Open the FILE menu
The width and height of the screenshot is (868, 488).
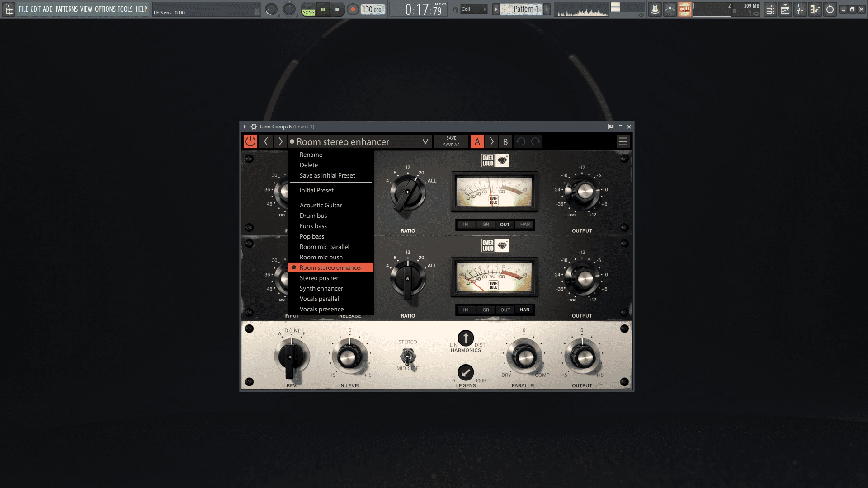[23, 9]
